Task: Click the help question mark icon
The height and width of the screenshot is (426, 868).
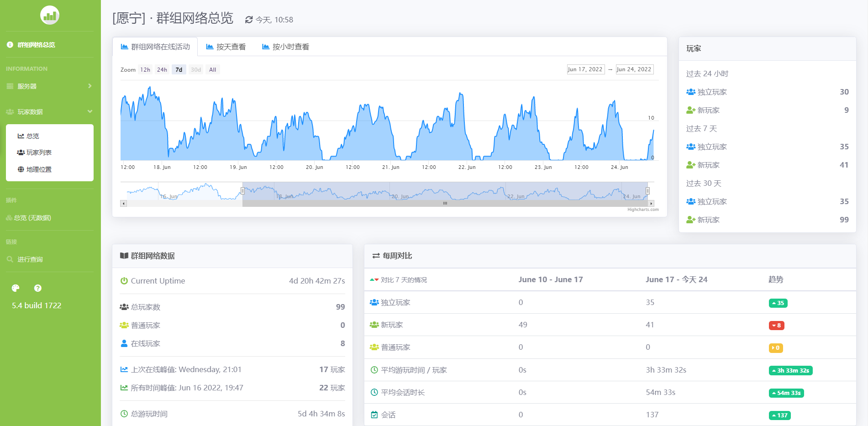Action: click(38, 288)
